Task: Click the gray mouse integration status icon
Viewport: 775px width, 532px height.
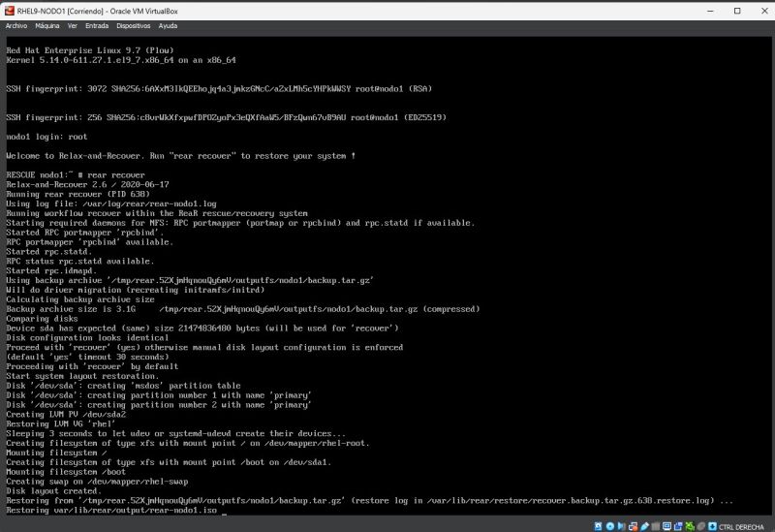Action: coord(700,526)
